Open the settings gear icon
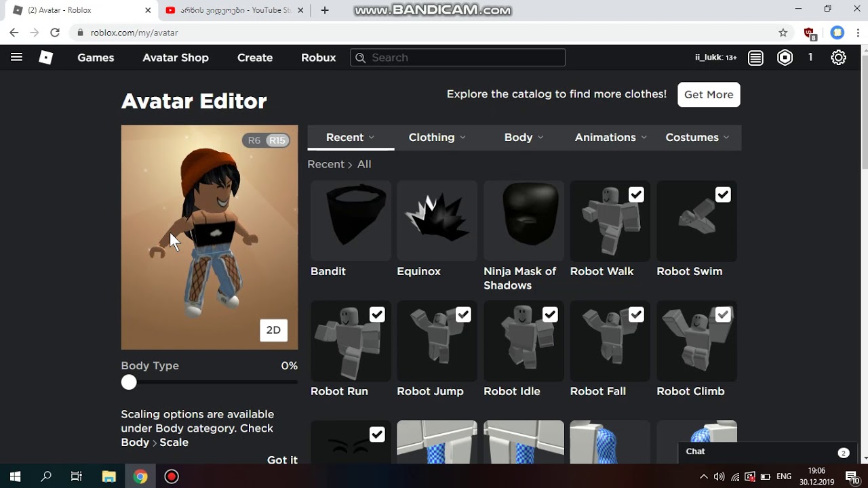 click(x=838, y=58)
